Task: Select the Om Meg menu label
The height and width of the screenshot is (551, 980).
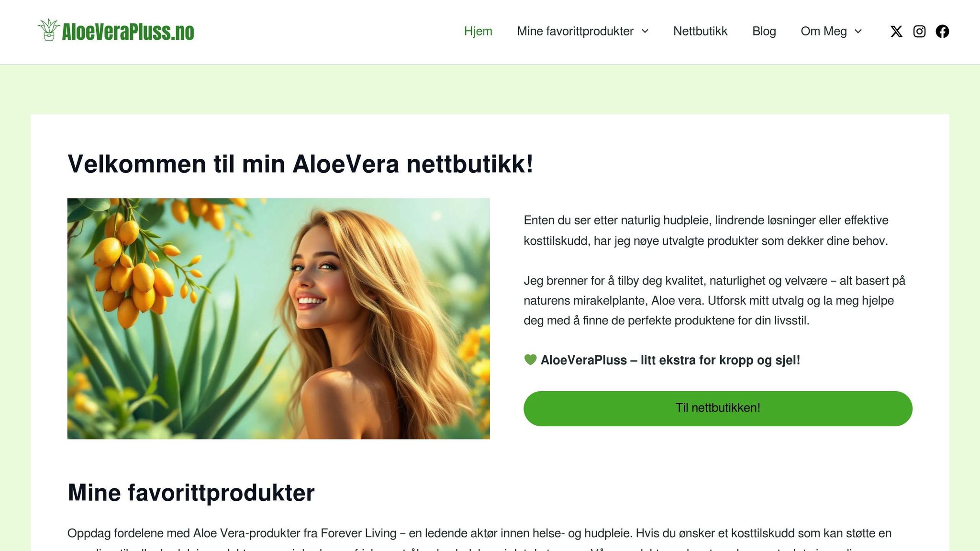Action: pyautogui.click(x=824, y=32)
